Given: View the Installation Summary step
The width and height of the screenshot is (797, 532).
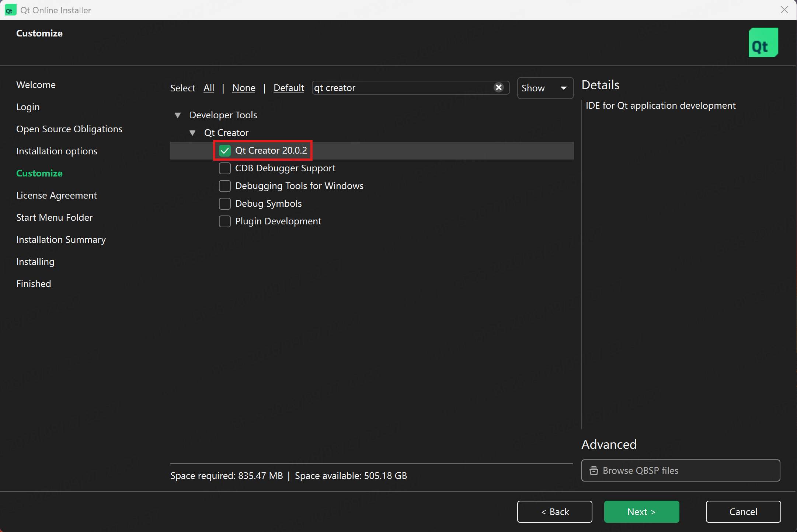Looking at the screenshot, I should (x=61, y=239).
